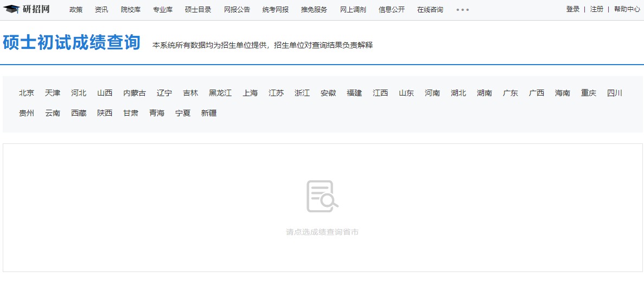The image size is (644, 284).
Task: Click the document search placeholder icon
Action: (x=322, y=196)
